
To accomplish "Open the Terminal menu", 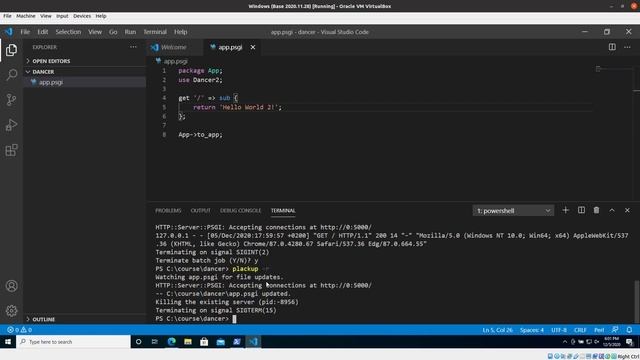I will (155, 32).
